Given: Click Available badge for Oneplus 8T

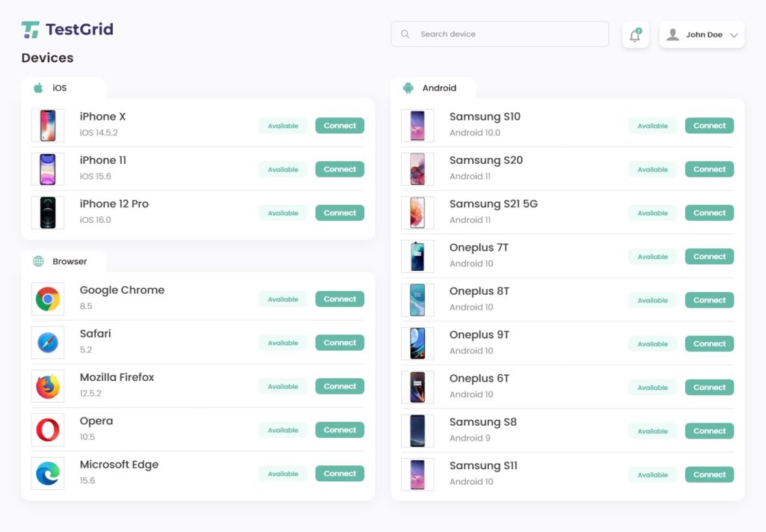Looking at the screenshot, I should (652, 300).
